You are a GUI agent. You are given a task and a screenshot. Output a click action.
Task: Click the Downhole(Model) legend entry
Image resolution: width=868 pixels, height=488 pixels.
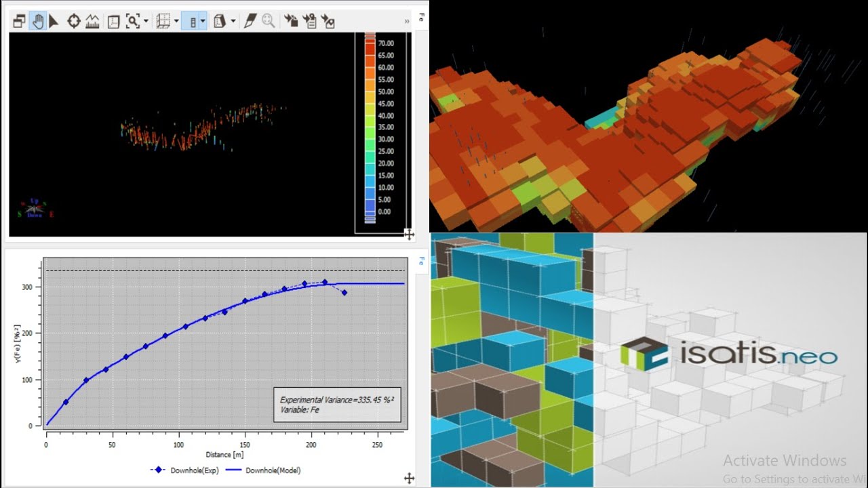(263, 470)
